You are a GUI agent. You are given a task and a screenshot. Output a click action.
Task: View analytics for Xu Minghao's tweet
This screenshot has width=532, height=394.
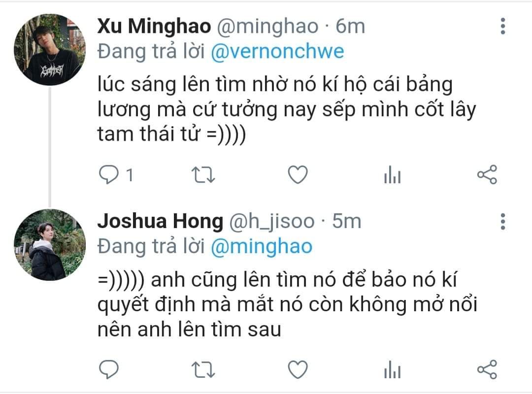tap(392, 175)
